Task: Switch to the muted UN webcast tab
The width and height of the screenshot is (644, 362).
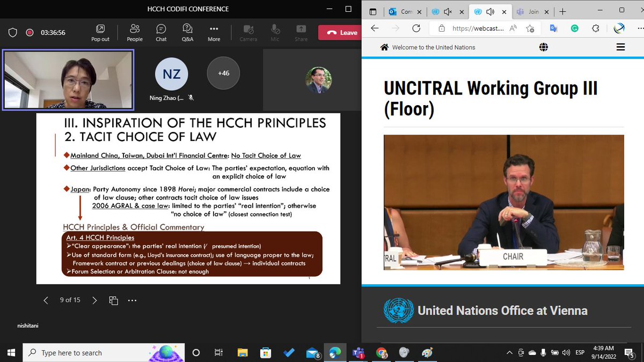Action: click(x=448, y=11)
